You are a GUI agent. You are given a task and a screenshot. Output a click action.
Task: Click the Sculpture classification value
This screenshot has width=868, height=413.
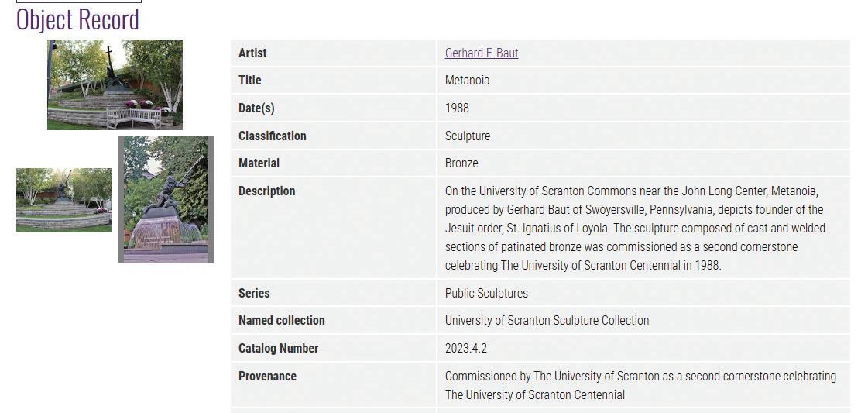(x=467, y=136)
